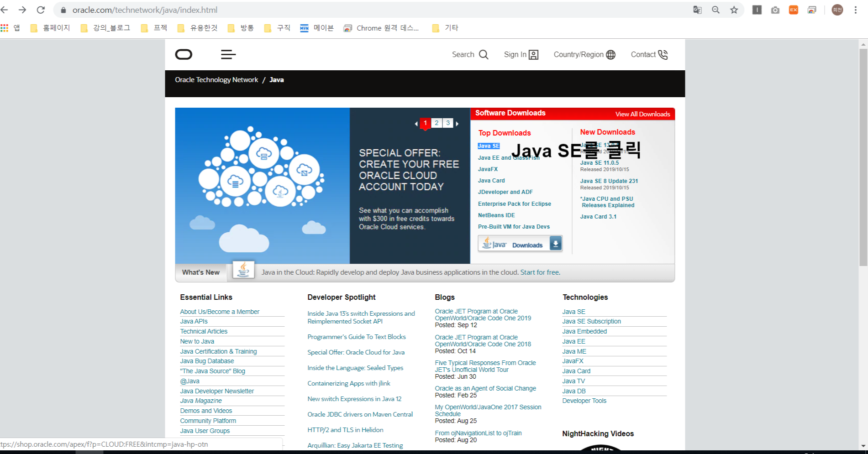Click the Search magnifier icon
Image resolution: width=868 pixels, height=454 pixels.
point(484,55)
